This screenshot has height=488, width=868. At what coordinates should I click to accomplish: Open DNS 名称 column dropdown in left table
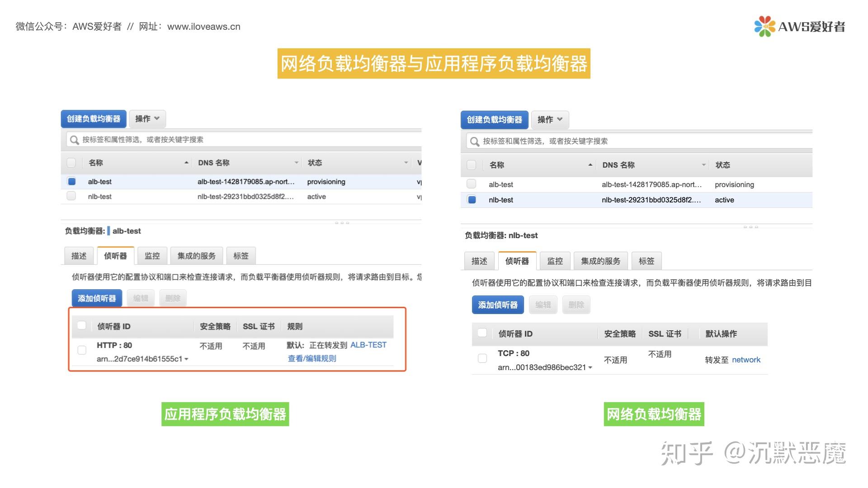click(x=297, y=163)
